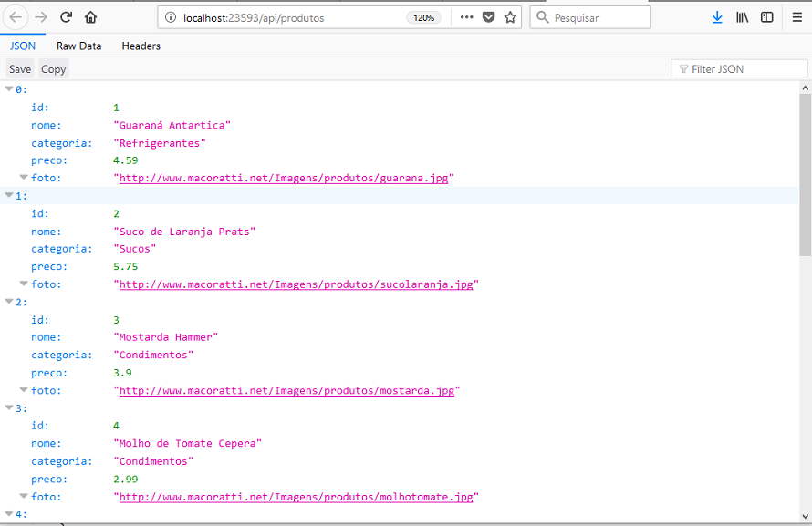Go back to the previous page
This screenshot has height=526, width=812.
16,17
